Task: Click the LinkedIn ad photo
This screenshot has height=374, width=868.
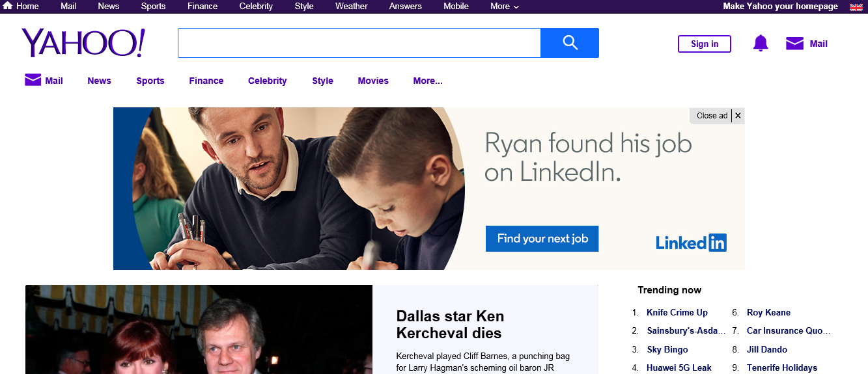Action: 298,189
